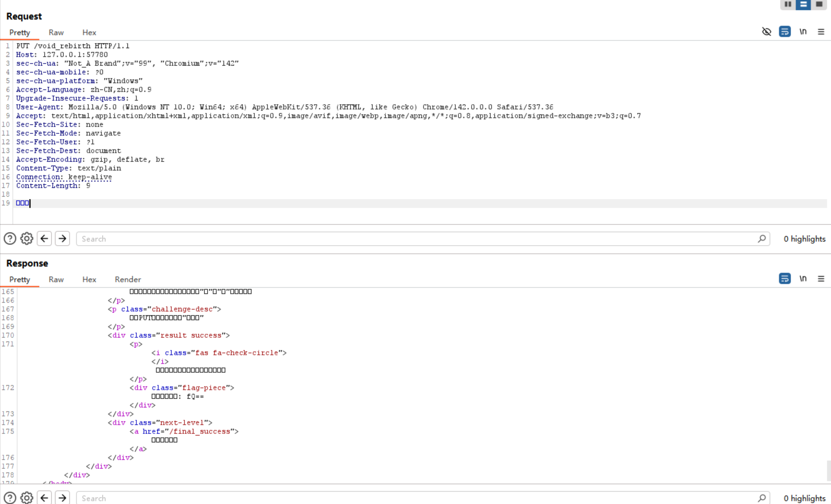Switch Response view to Render tab
This screenshot has width=831, height=504.
click(128, 279)
